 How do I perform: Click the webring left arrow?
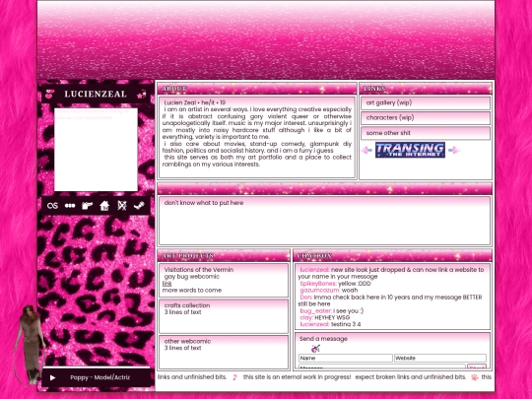pyautogui.click(x=366, y=150)
